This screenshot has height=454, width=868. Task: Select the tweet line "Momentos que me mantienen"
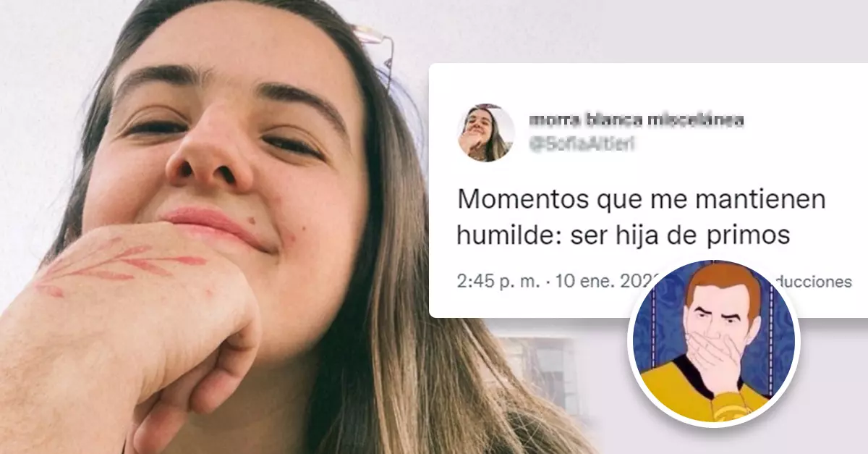click(x=642, y=200)
